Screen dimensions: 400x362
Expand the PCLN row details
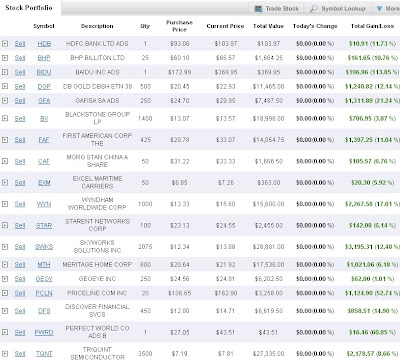(x=5, y=293)
